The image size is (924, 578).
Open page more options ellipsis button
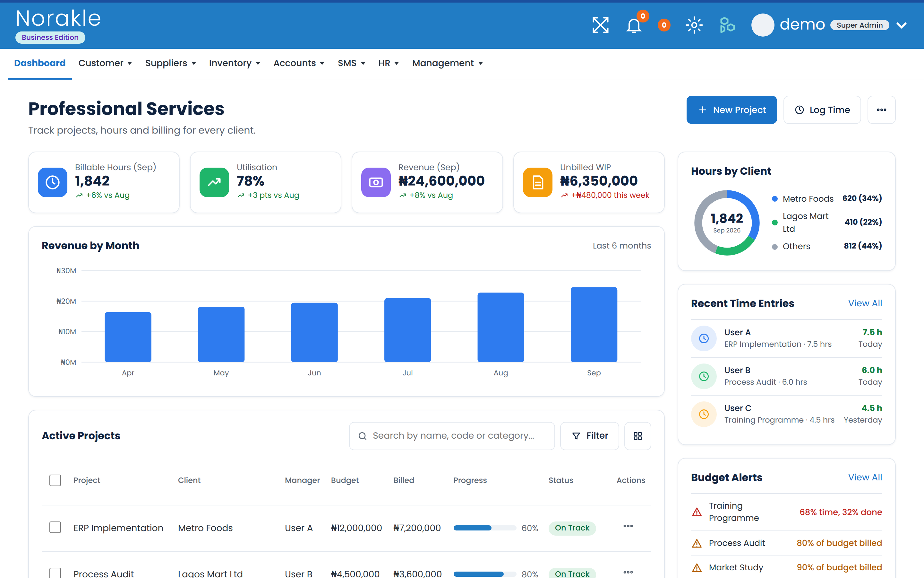pos(881,110)
